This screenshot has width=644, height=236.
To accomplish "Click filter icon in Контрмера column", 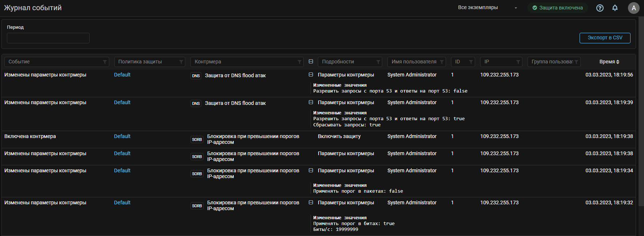I will point(299,62).
